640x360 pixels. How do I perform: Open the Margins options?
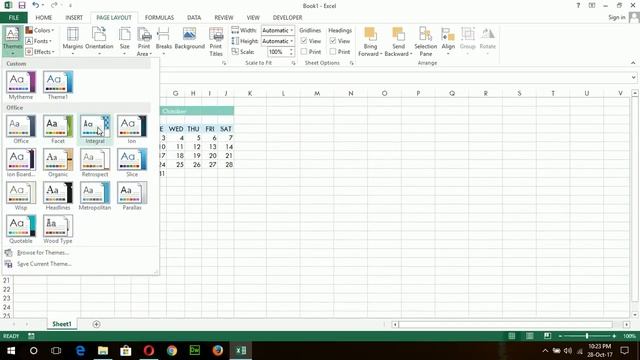[73, 41]
